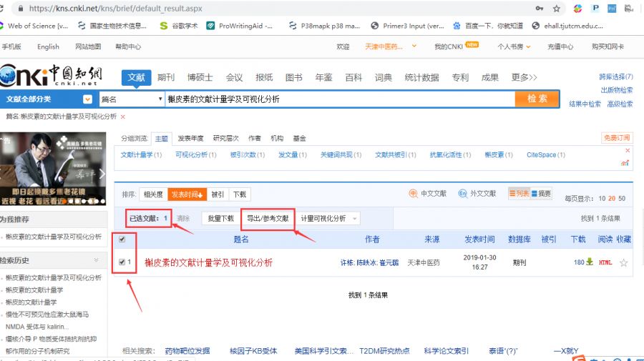Select the 文献 database tab
This screenshot has height=361, width=644.
pos(137,77)
